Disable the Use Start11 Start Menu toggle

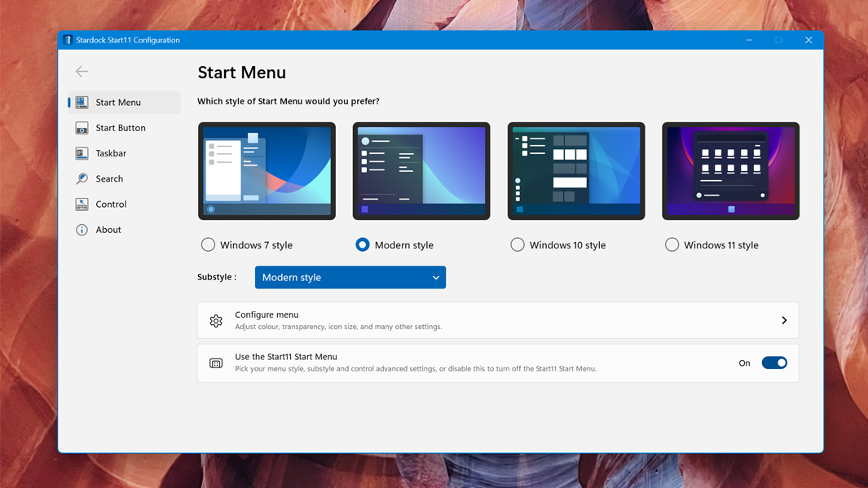773,363
